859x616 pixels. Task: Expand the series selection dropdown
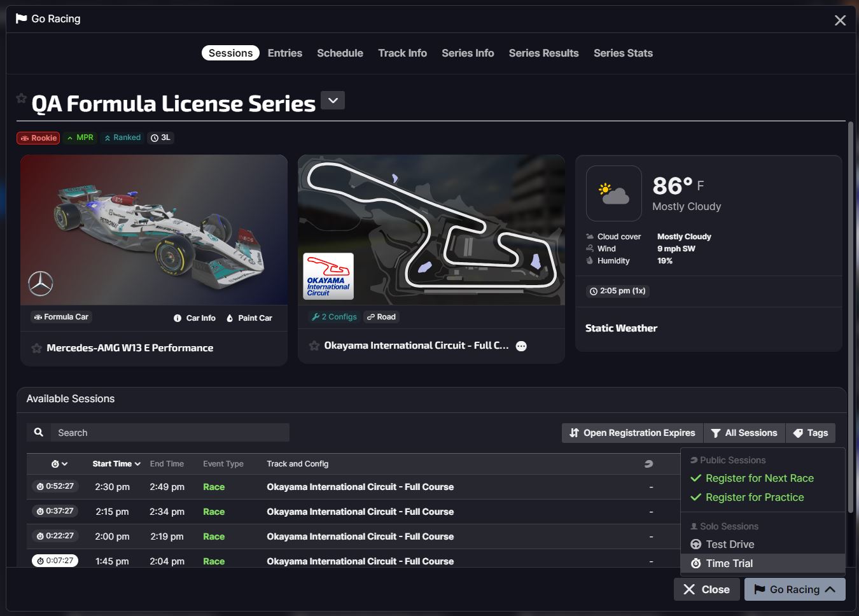pyautogui.click(x=332, y=100)
